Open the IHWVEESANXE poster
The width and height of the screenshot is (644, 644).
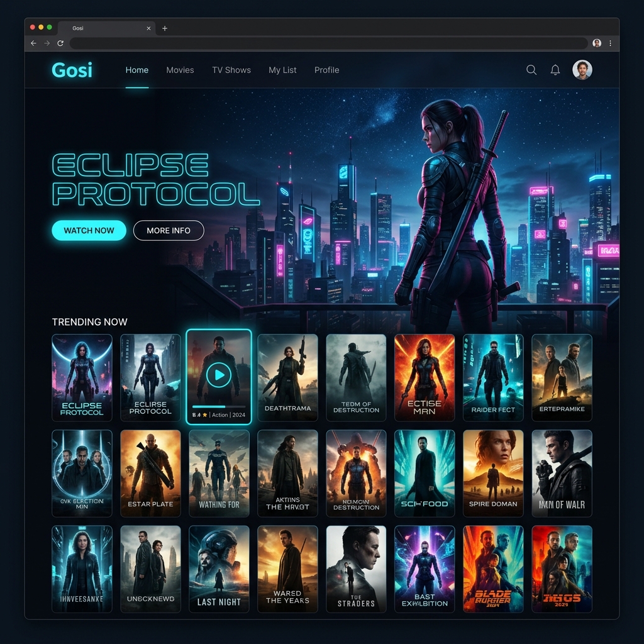point(82,569)
